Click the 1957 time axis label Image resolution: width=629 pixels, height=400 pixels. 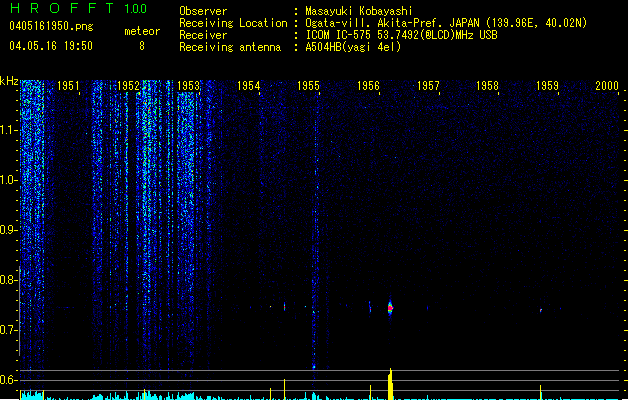(x=428, y=86)
